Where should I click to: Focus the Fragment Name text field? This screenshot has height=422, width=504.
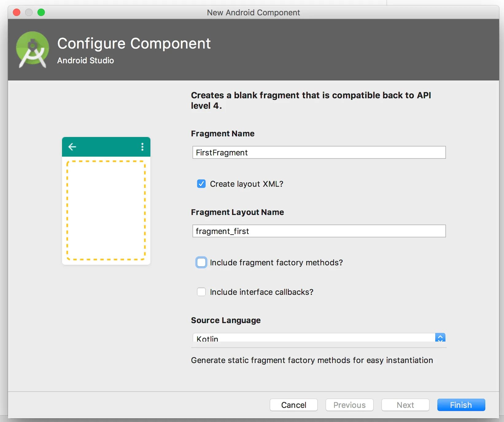pyautogui.click(x=319, y=152)
